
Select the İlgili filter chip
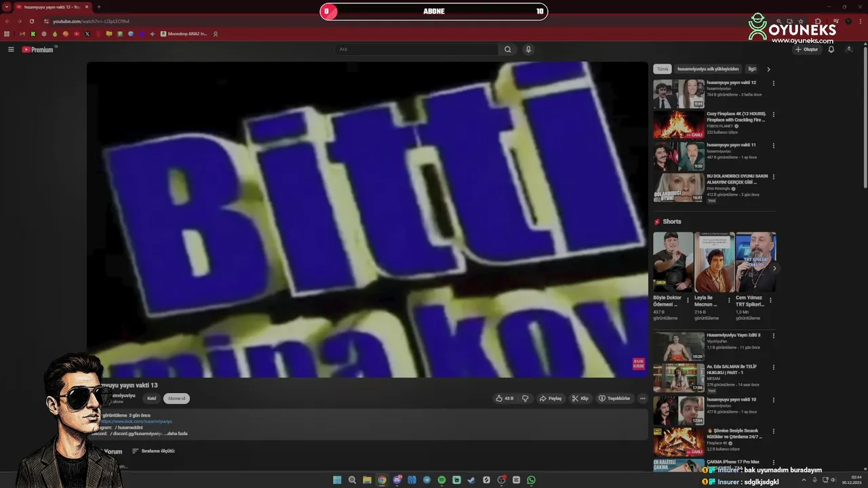751,69
